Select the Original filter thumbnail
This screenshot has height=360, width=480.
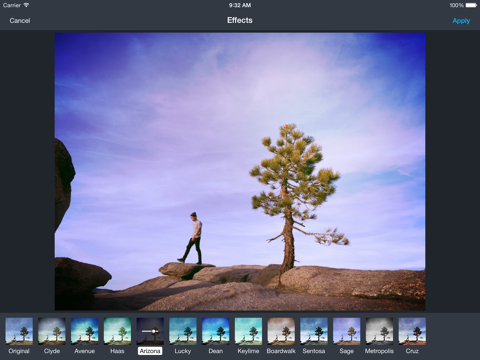point(19,331)
